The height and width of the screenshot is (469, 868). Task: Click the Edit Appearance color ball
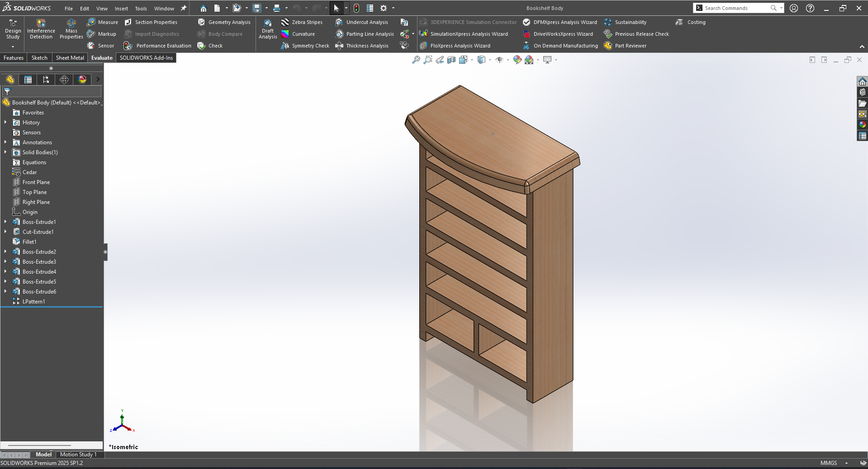point(517,60)
